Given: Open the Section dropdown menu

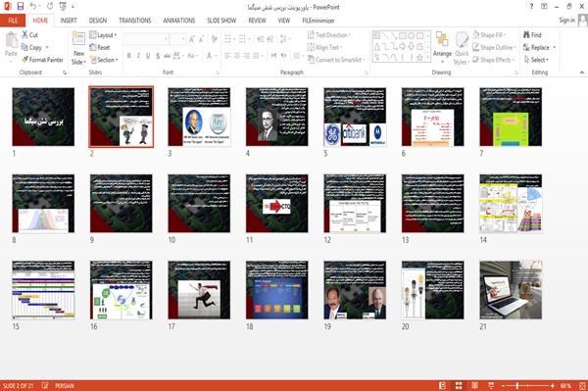Looking at the screenshot, I should (104, 60).
